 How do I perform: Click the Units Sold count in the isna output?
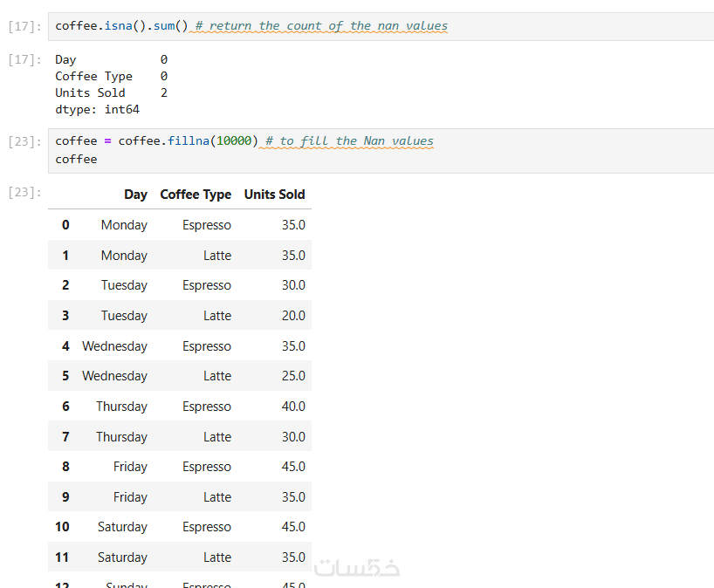click(164, 92)
